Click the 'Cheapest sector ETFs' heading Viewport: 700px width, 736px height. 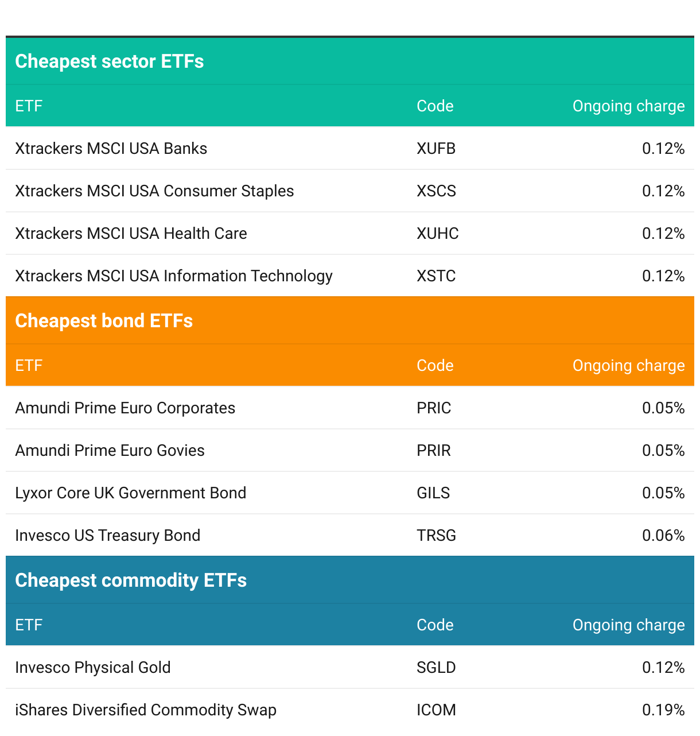tap(109, 61)
